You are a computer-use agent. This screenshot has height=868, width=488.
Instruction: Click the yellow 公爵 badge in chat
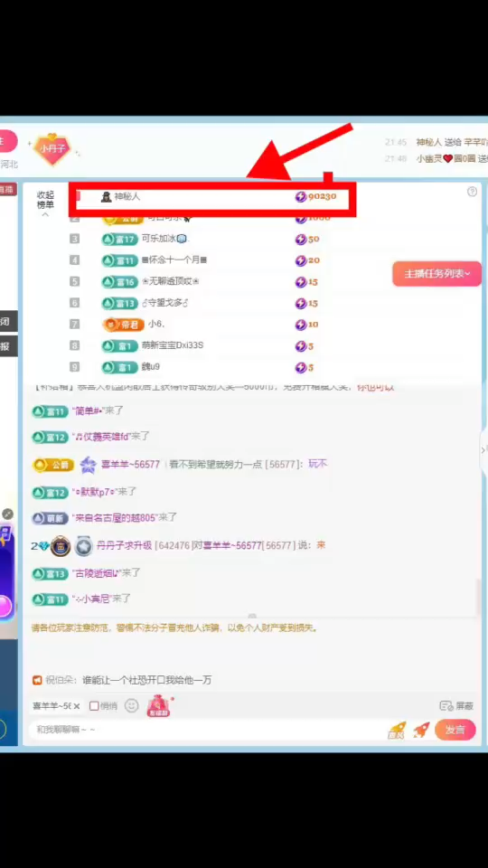click(x=53, y=465)
